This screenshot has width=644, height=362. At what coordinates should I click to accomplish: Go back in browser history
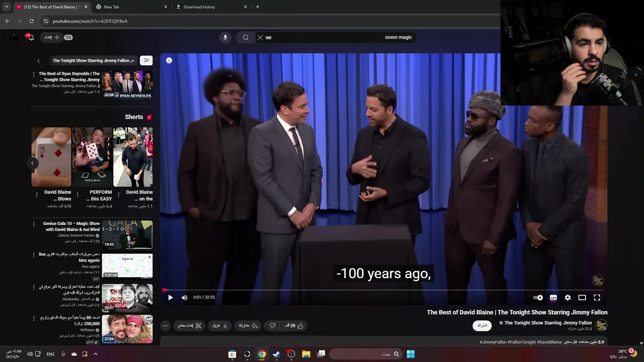(7, 21)
